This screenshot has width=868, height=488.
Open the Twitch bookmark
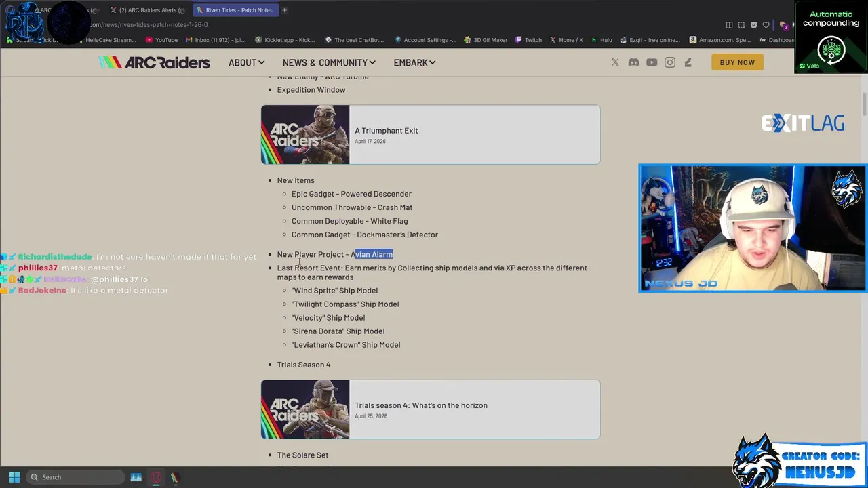(x=529, y=40)
